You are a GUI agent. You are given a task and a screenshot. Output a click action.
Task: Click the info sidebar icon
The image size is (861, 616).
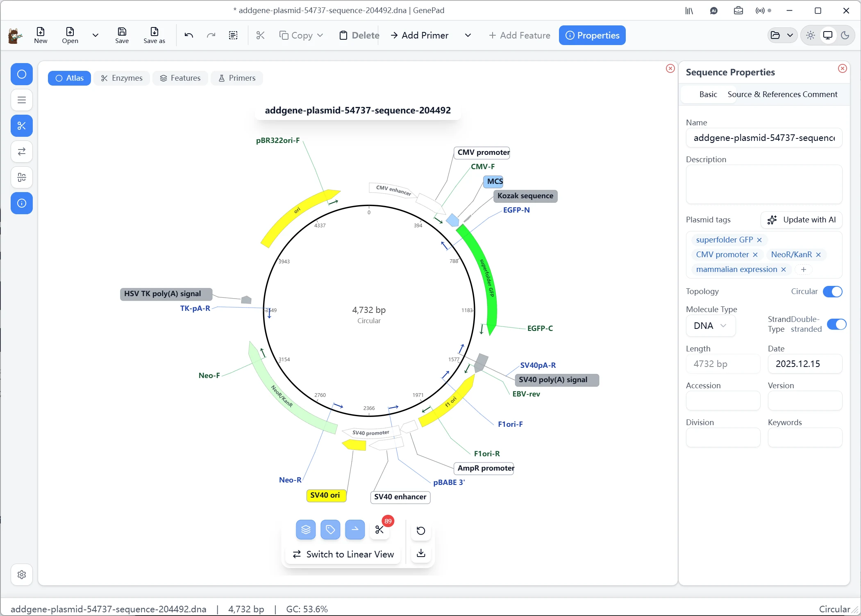click(x=22, y=203)
